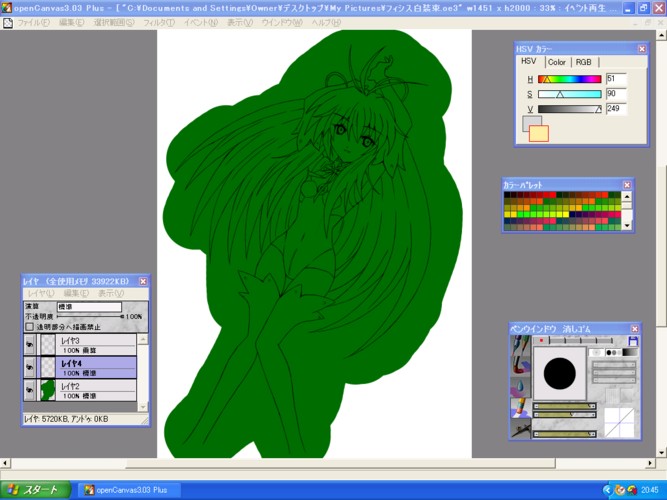
Task: Click the pressure curve graph in pen window
Action: pyautogui.click(x=619, y=422)
